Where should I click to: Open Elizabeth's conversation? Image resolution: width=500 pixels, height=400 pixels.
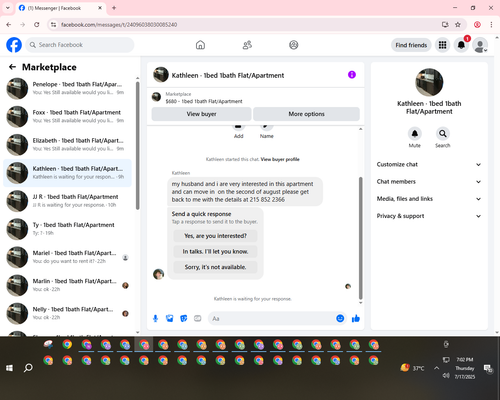pos(67,145)
